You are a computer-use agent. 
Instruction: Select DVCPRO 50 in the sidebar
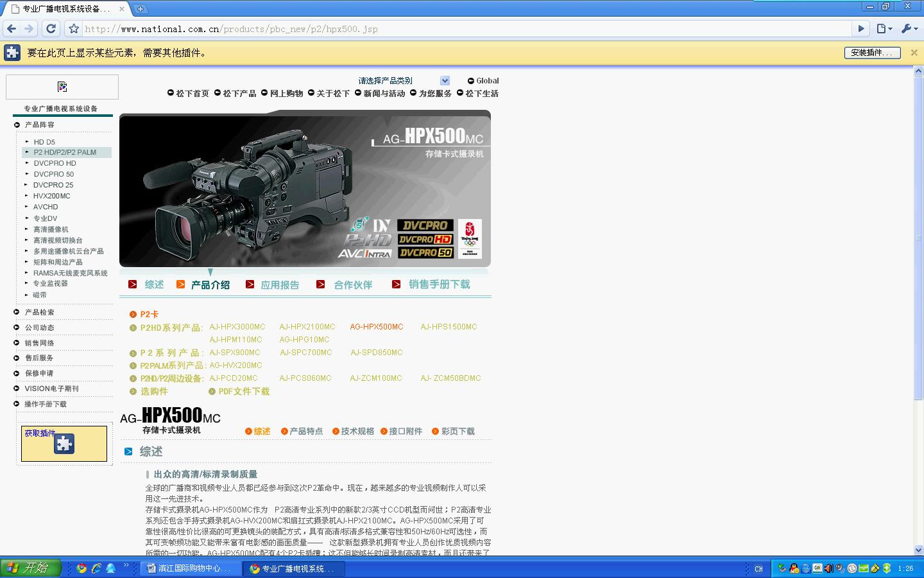(x=54, y=174)
